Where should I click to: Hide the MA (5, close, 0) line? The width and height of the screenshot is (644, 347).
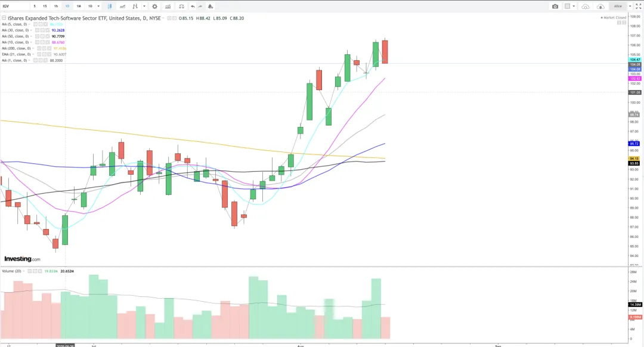click(x=35, y=24)
